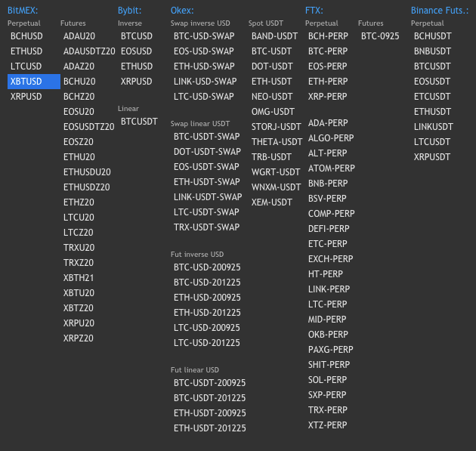Choose SHIT-PERP from FTX list
The width and height of the screenshot is (476, 451).
[x=329, y=365]
